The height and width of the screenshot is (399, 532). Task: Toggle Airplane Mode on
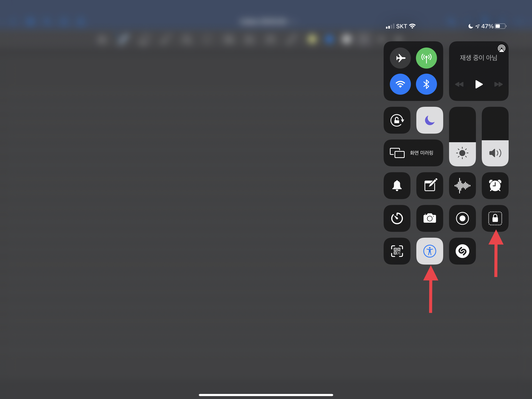tap(400, 58)
